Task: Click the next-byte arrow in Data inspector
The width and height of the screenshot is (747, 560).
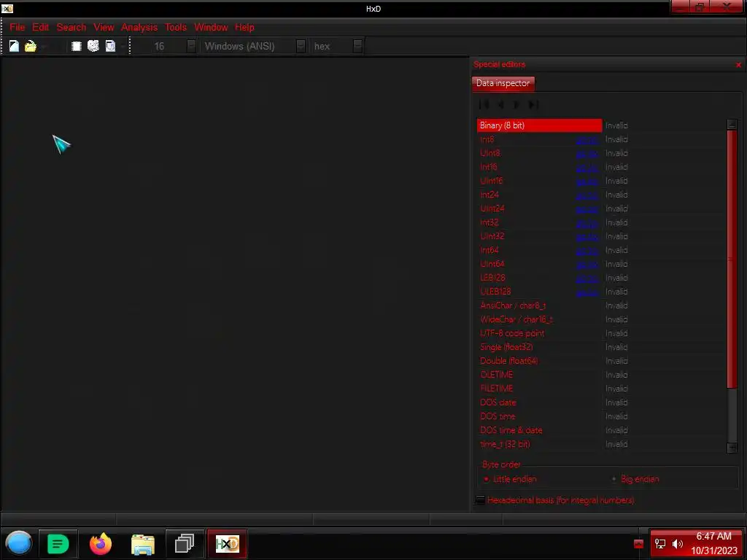Action: point(517,104)
